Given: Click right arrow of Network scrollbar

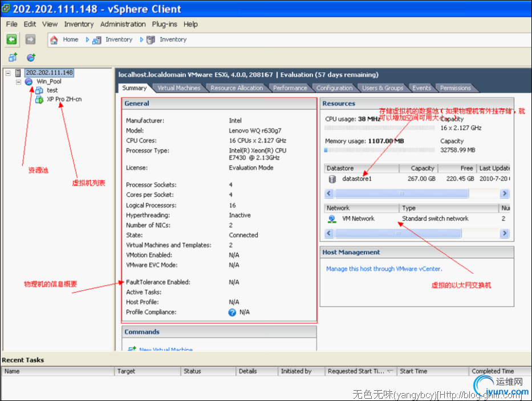Looking at the screenshot, I should tap(505, 233).
